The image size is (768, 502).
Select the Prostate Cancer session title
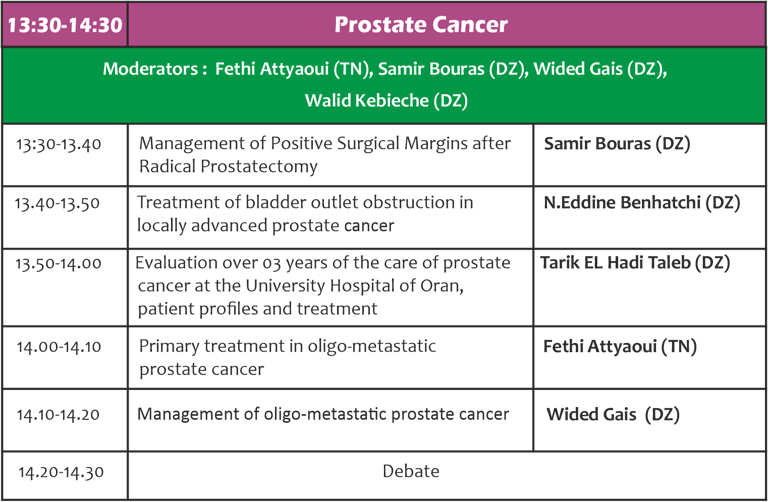click(421, 24)
